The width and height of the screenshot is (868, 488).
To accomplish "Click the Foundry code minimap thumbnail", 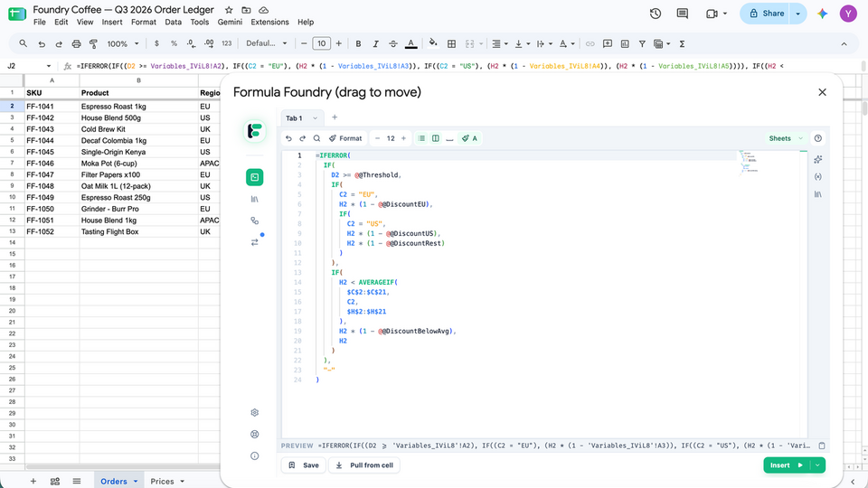I will pyautogui.click(x=748, y=162).
